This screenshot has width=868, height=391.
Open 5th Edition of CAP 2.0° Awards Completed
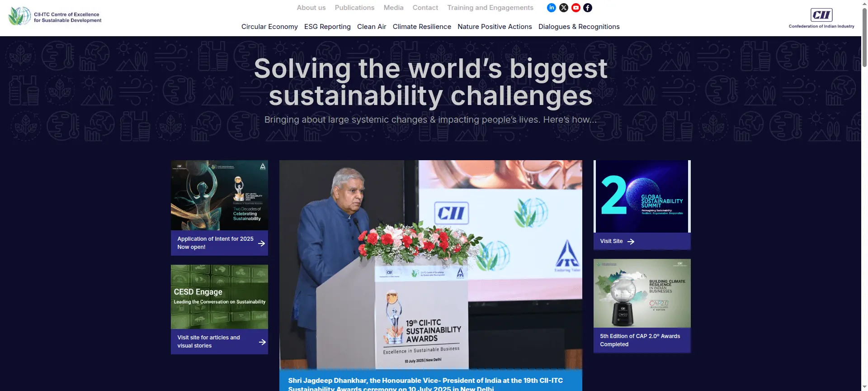click(x=640, y=340)
